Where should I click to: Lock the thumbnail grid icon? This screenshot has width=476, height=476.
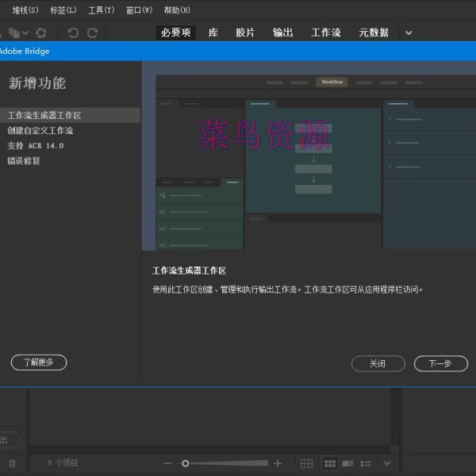point(306,463)
